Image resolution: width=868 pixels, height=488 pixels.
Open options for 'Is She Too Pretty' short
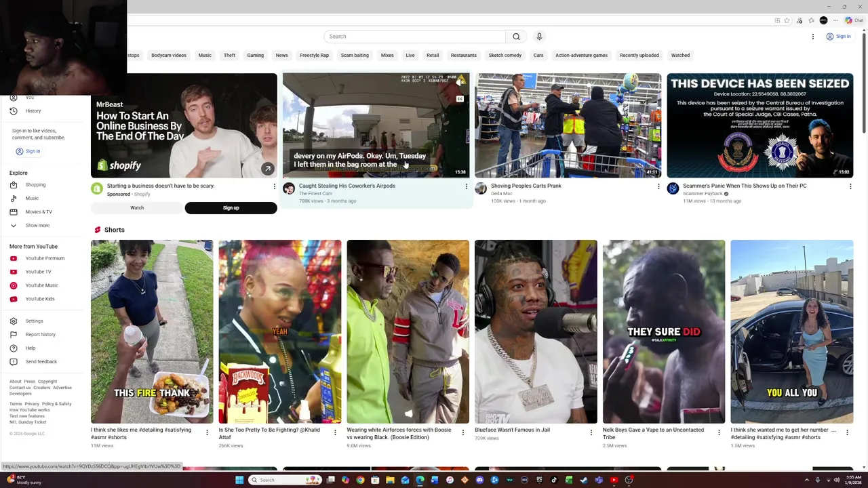pyautogui.click(x=335, y=432)
